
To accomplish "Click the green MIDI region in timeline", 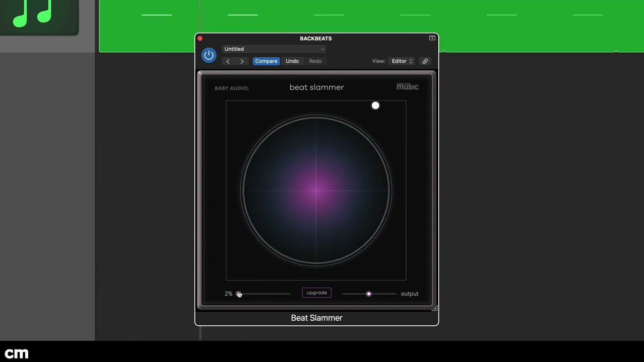I will pyautogui.click(x=371, y=25).
